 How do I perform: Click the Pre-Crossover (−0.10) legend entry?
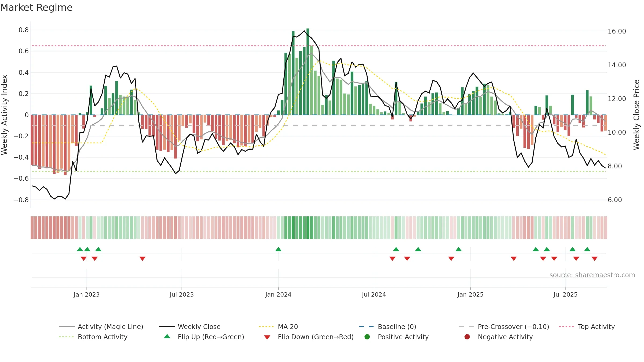click(x=504, y=327)
